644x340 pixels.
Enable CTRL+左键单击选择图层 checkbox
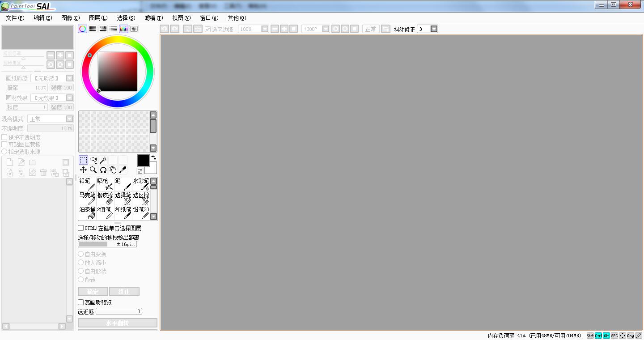point(81,228)
